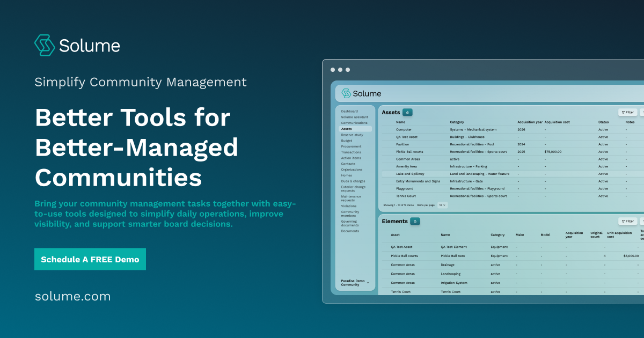Screen dimensions: 644x338
Task: Go to Dashboard in the sidebar
Action: (349, 111)
